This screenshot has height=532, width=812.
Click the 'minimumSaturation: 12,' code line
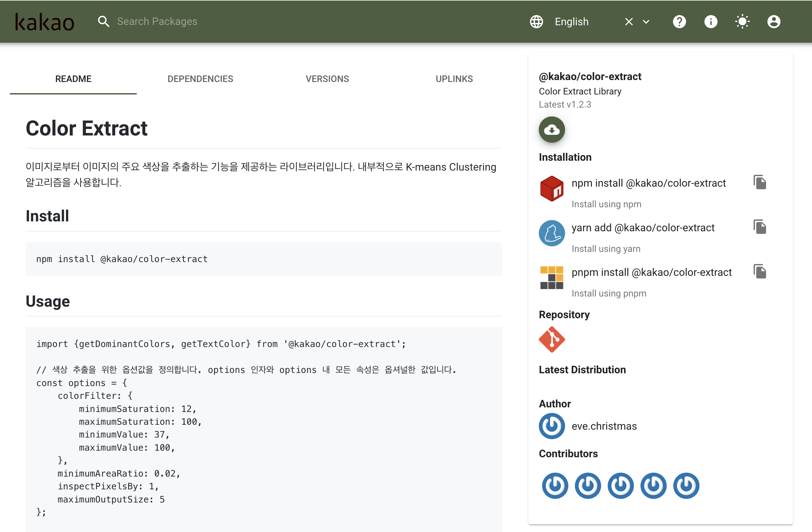pyautogui.click(x=137, y=409)
